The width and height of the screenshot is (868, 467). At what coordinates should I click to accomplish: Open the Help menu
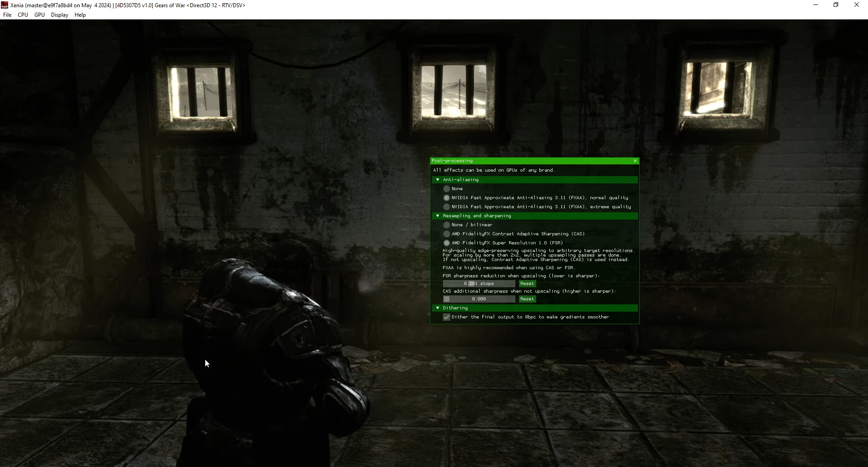tap(80, 15)
